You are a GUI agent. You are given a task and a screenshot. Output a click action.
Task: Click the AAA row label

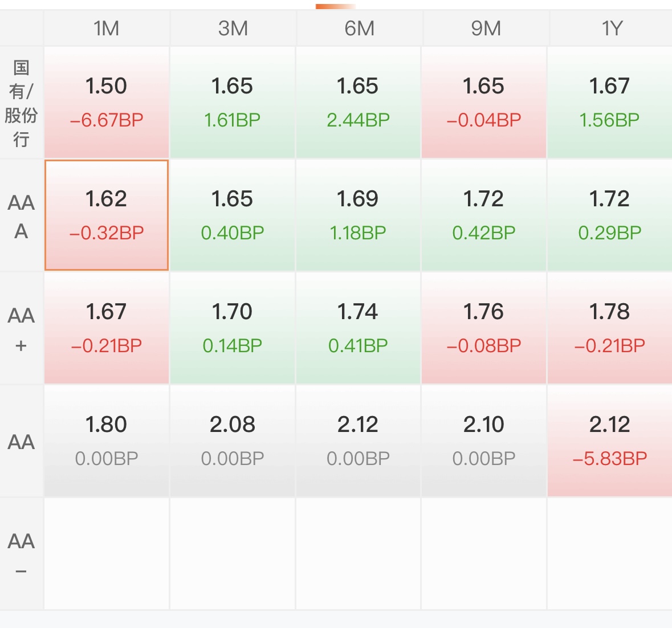pos(22,215)
